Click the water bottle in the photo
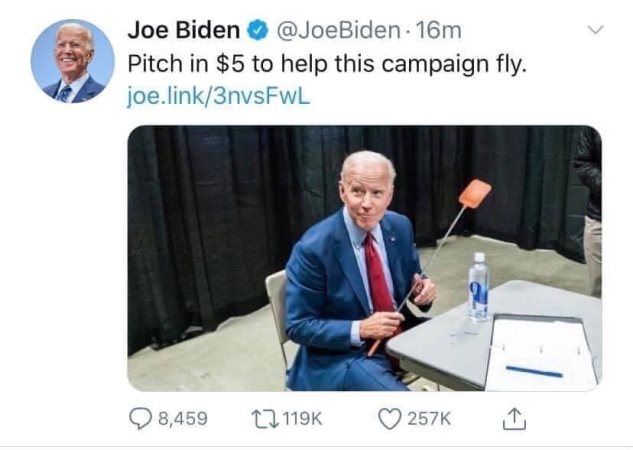Screen dimensions: 633x450 (x=479, y=287)
